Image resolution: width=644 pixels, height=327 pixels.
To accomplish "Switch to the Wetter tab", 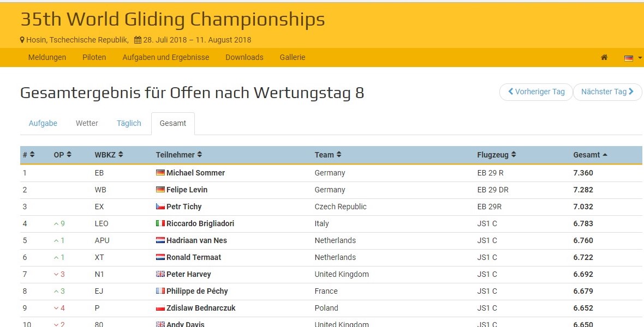I will 87,123.
